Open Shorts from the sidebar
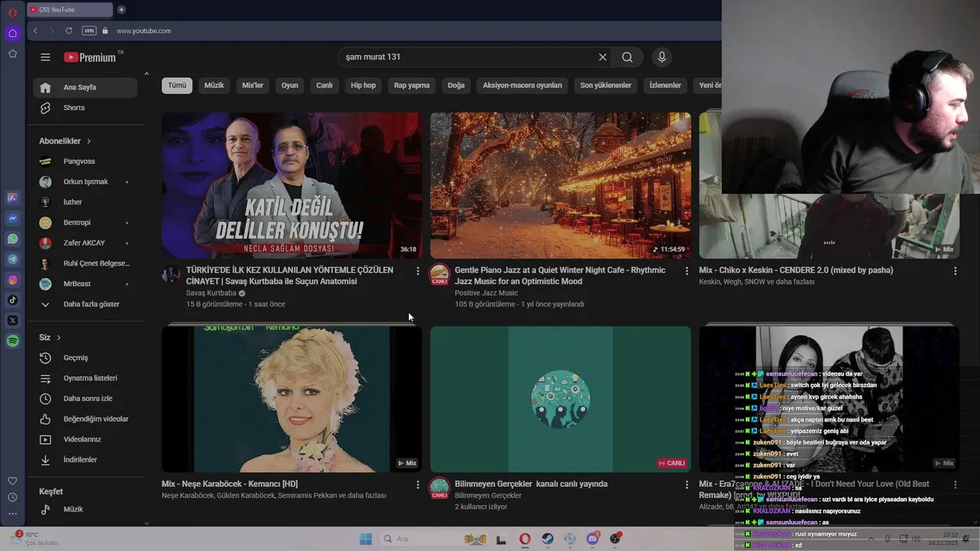Image resolution: width=980 pixels, height=551 pixels. pos(85,108)
